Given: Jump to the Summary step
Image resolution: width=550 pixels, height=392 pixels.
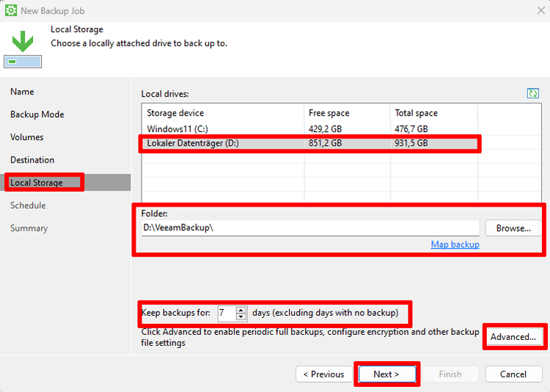Looking at the screenshot, I should pyautogui.click(x=29, y=228).
